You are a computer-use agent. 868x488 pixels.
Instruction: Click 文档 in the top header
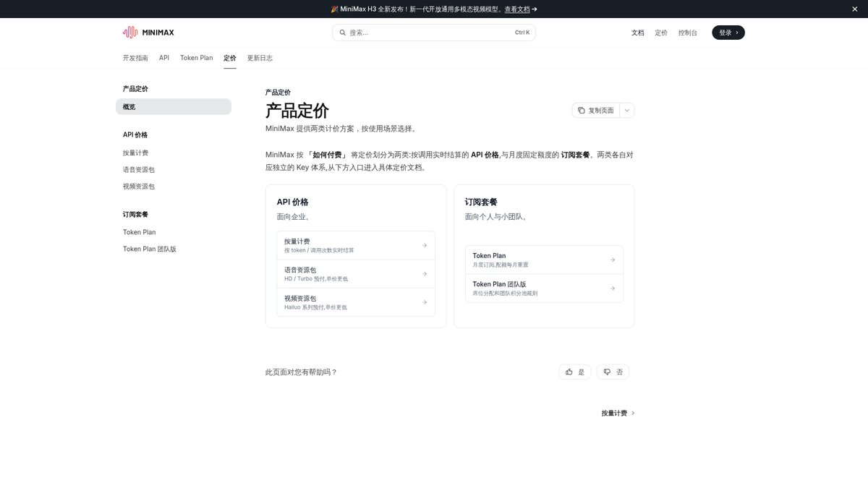[637, 33]
